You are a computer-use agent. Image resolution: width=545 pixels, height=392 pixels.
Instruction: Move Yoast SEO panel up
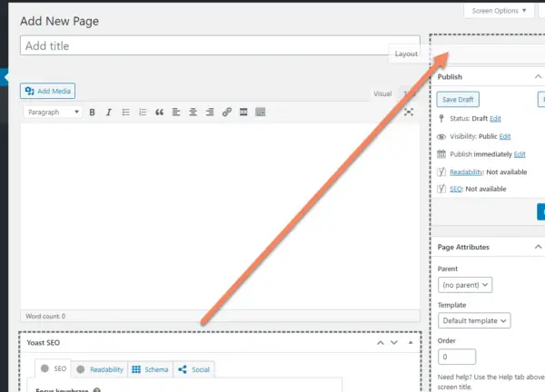pyautogui.click(x=381, y=343)
